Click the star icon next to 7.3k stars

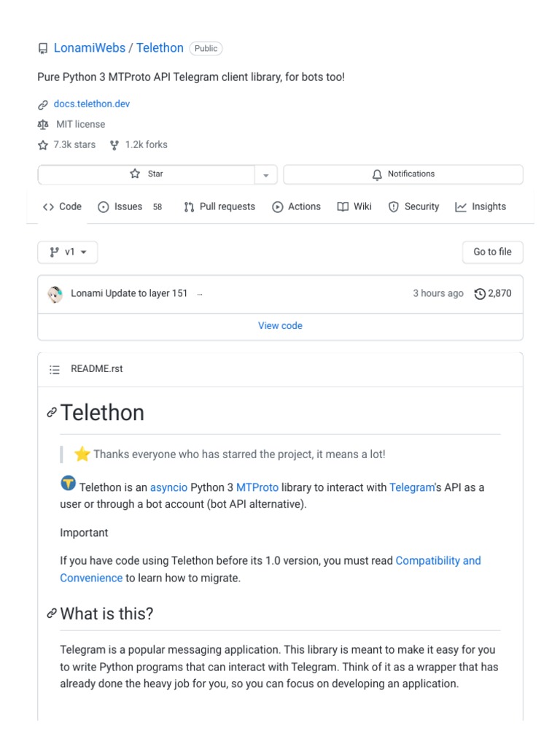click(x=43, y=145)
